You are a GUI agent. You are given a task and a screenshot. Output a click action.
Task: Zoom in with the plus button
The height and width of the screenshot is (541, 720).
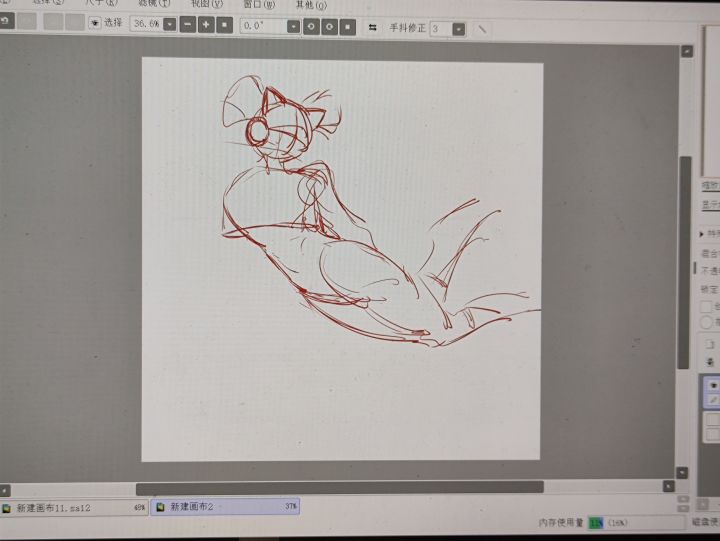click(206, 24)
